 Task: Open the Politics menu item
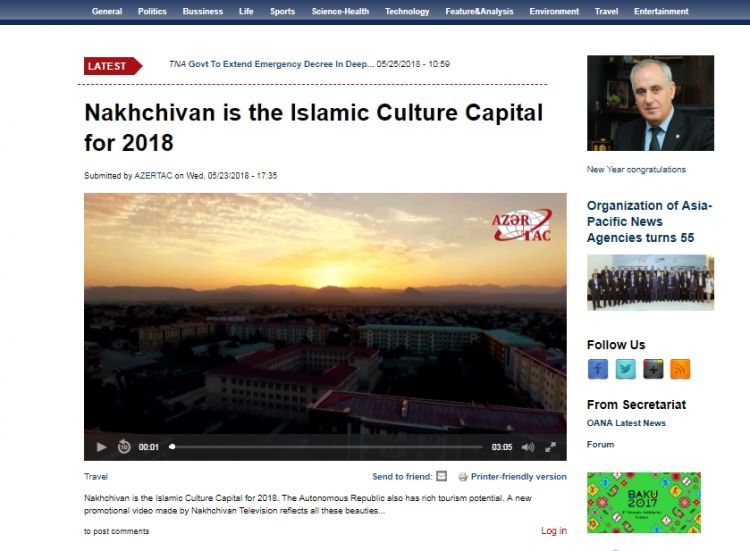(152, 11)
